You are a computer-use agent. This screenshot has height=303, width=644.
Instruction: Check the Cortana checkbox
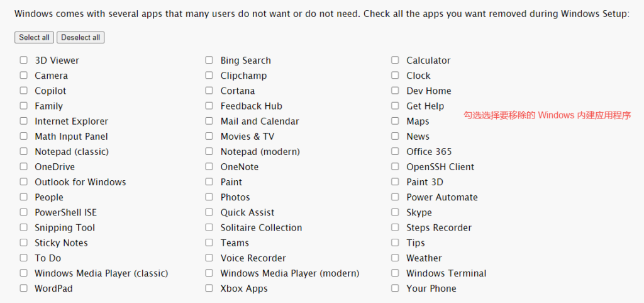[209, 91]
